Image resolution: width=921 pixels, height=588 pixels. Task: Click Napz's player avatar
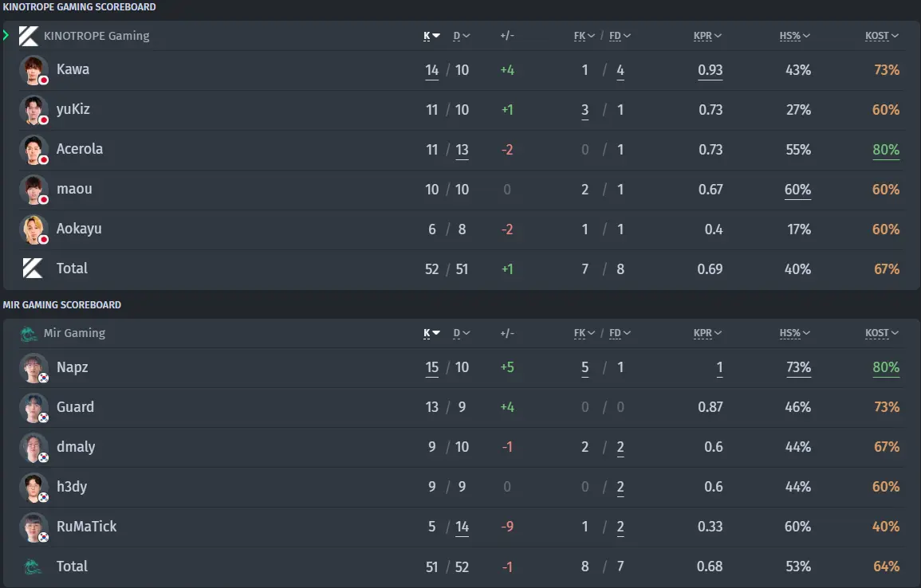[x=33, y=368]
